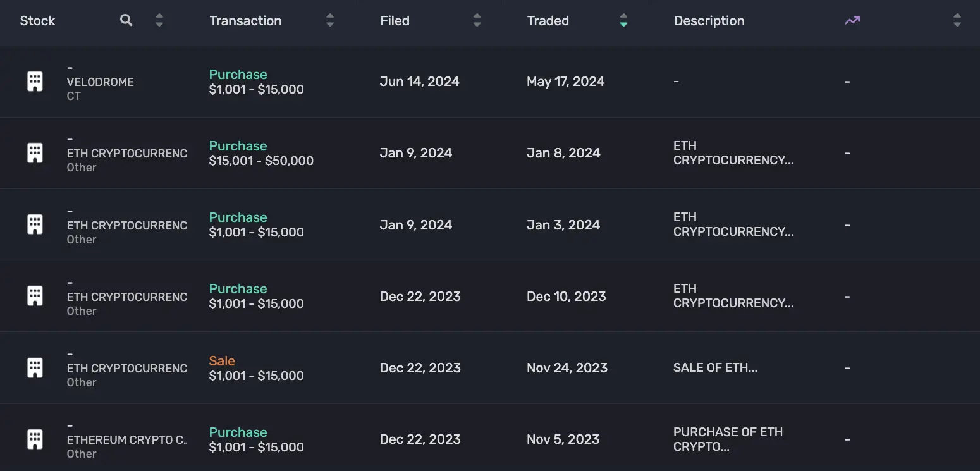This screenshot has width=980, height=471.
Task: Select the Description column header
Action: [x=709, y=21]
